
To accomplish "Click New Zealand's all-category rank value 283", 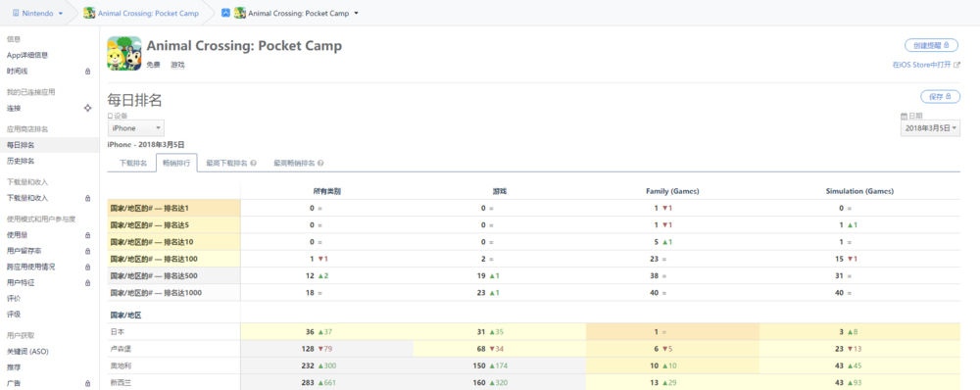I will point(308,382).
